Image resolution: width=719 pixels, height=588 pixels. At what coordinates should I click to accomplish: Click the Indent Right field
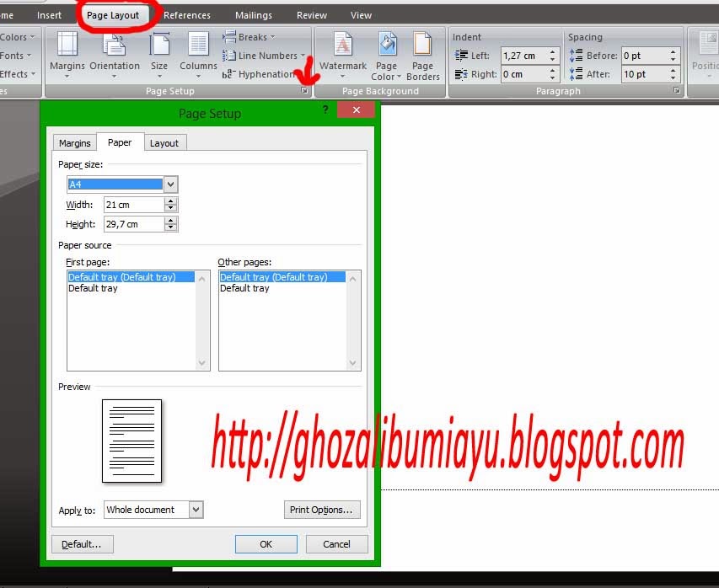pyautogui.click(x=523, y=74)
